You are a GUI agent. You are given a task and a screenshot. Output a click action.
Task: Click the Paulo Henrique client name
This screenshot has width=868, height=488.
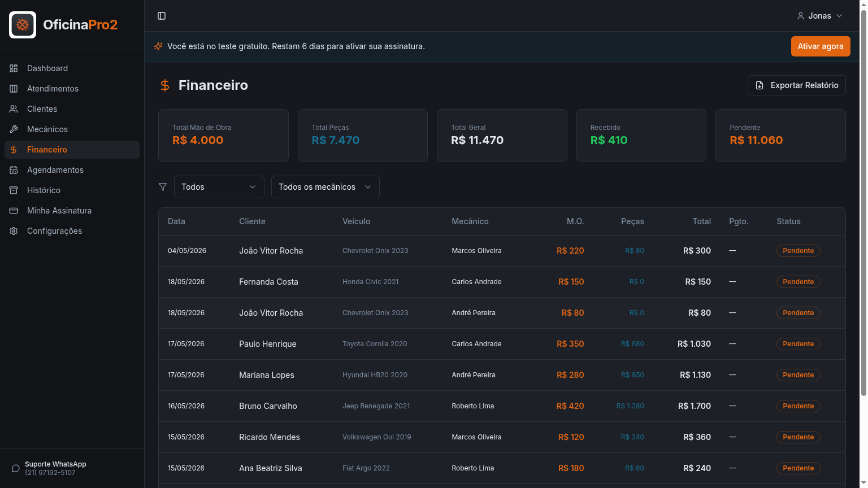click(268, 344)
